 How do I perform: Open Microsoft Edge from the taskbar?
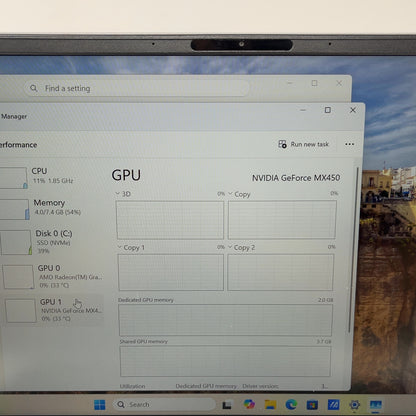291,404
